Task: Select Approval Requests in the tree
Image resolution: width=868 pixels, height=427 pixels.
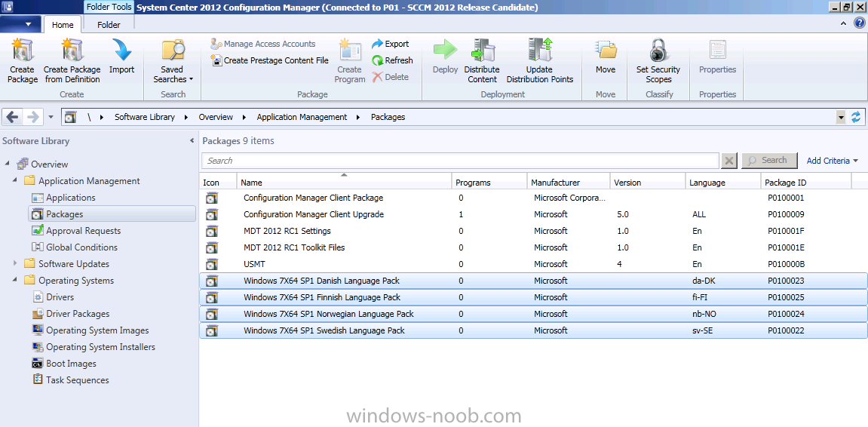Action: (x=83, y=230)
